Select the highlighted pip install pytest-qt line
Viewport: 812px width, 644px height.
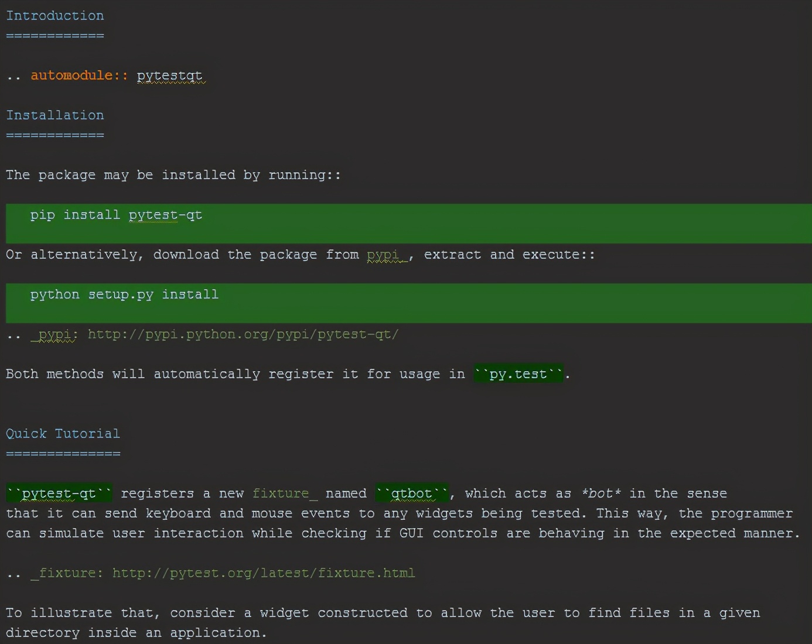point(115,215)
